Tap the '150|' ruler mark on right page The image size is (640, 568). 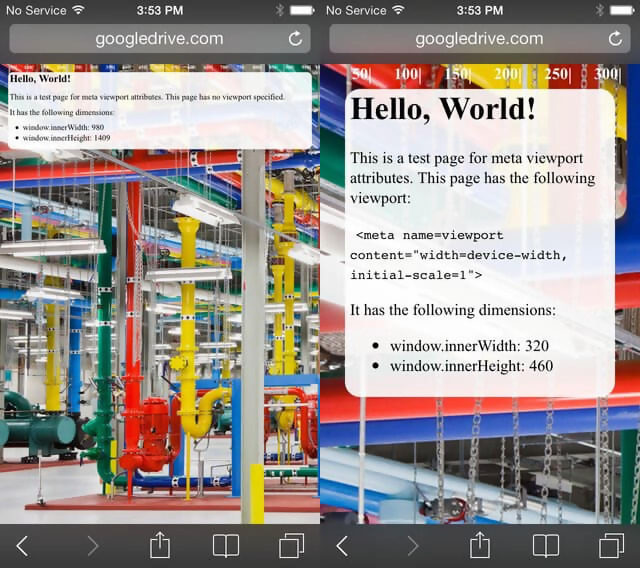click(x=458, y=74)
